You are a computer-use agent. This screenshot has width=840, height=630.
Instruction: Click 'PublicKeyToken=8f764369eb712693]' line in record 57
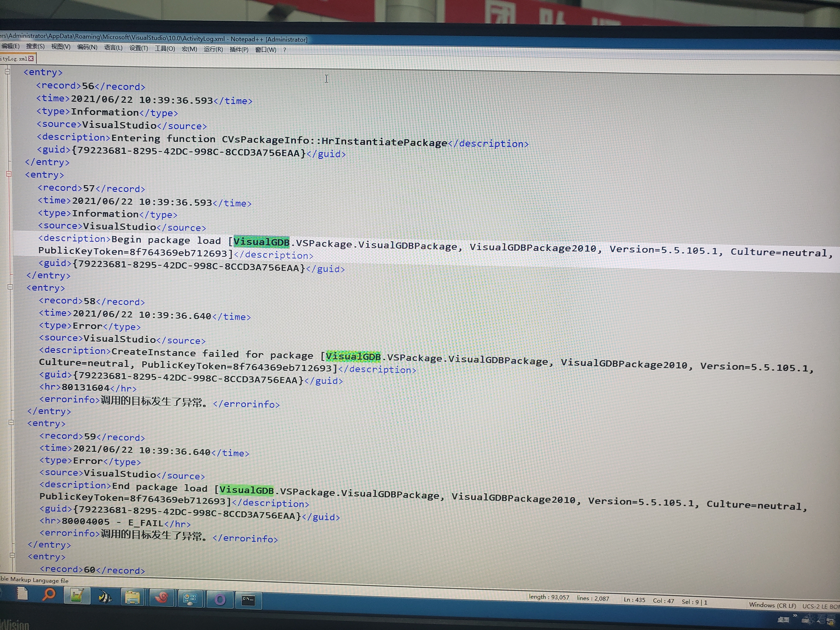point(176,253)
